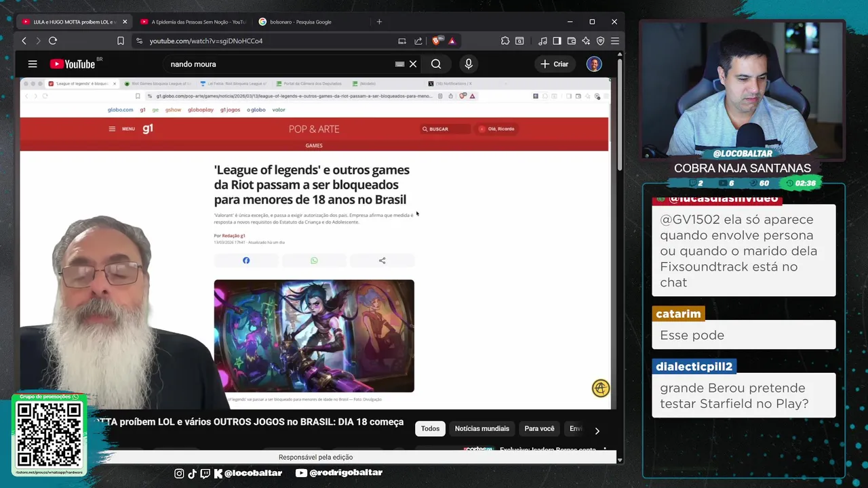
Task: Open the Brave Wallet icon
Action: click(572, 41)
